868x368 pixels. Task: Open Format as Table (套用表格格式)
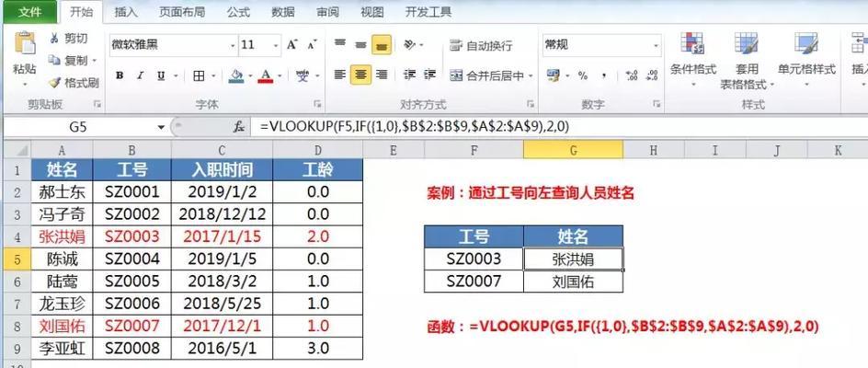(x=747, y=61)
